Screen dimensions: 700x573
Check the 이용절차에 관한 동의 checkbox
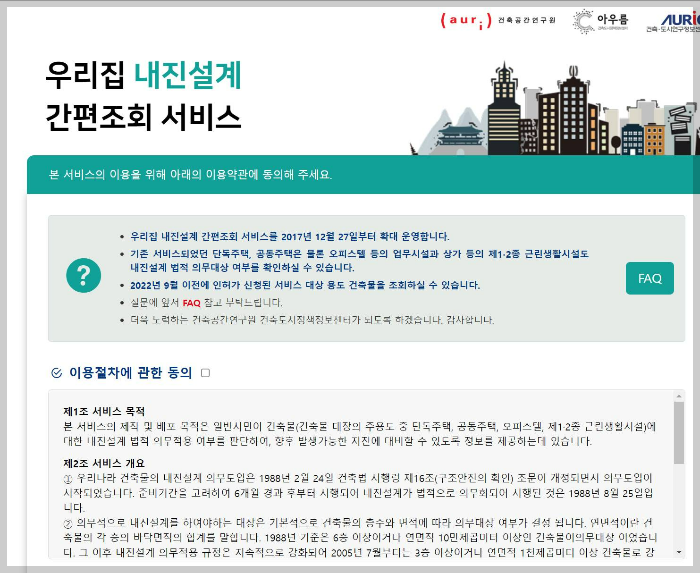click(205, 373)
